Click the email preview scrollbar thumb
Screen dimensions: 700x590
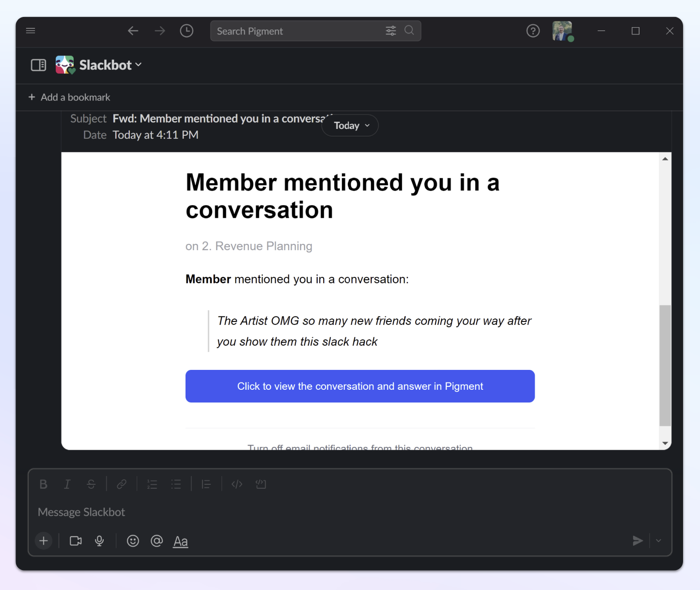pyautogui.click(x=665, y=366)
